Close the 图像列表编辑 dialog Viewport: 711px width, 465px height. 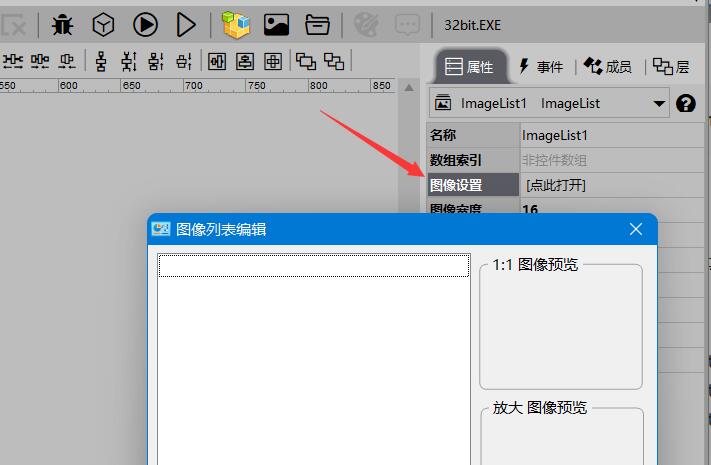click(635, 229)
